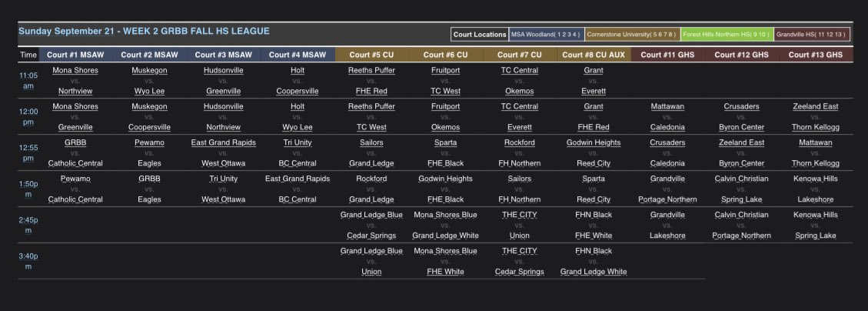Open Pewamo in the 12:55 pm row
Image resolution: width=868 pixels, height=311 pixels.
[x=149, y=142]
